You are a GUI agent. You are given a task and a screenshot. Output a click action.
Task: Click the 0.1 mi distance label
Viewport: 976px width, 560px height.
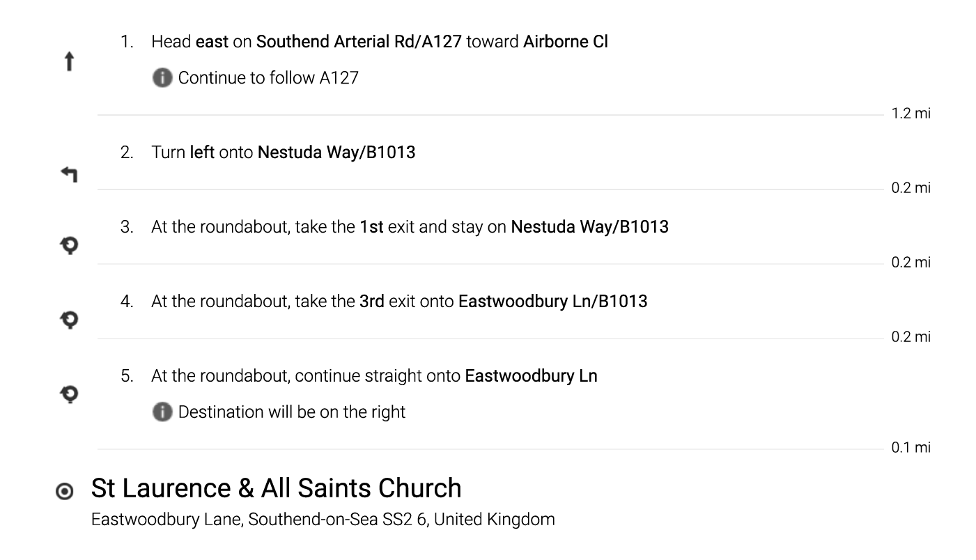[911, 447]
